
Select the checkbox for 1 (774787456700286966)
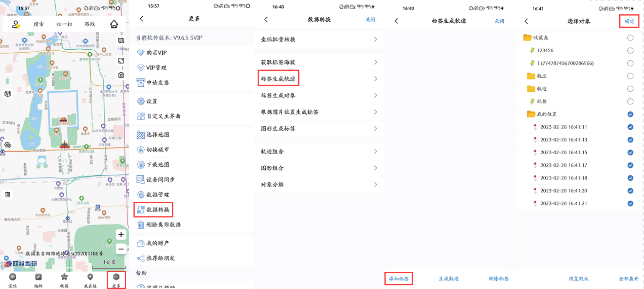pos(630,63)
